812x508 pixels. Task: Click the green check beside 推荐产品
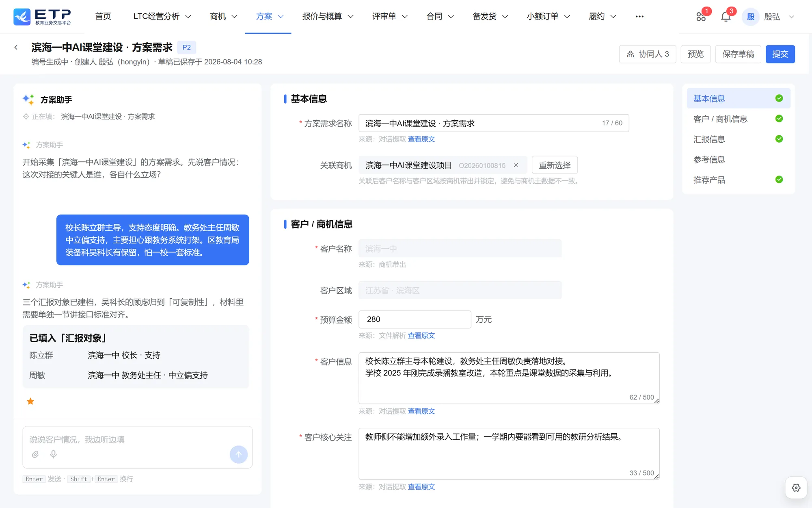(779, 180)
